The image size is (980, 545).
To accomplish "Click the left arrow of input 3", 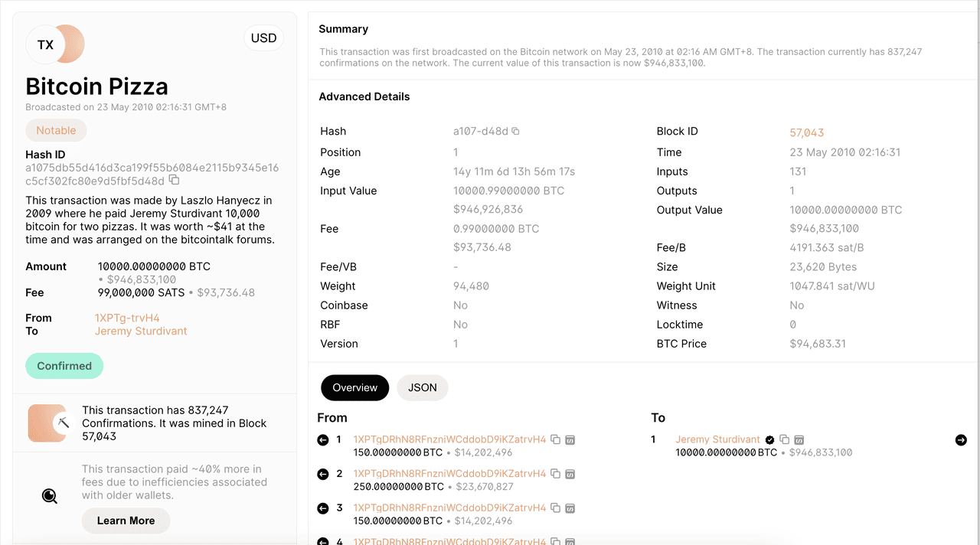I will pos(323,508).
